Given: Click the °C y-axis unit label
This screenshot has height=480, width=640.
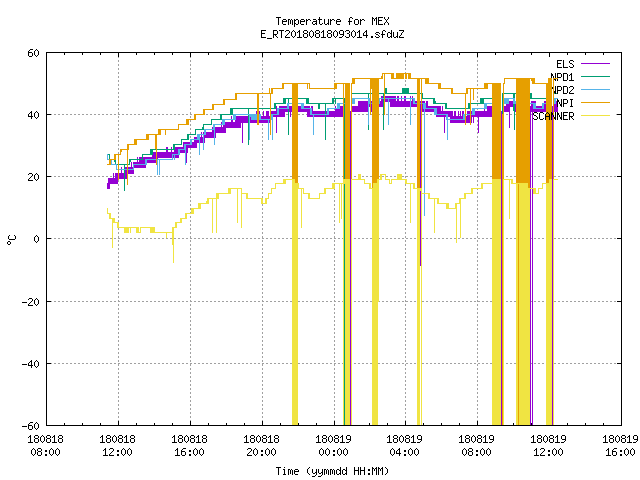Looking at the screenshot, I should click(12, 240).
